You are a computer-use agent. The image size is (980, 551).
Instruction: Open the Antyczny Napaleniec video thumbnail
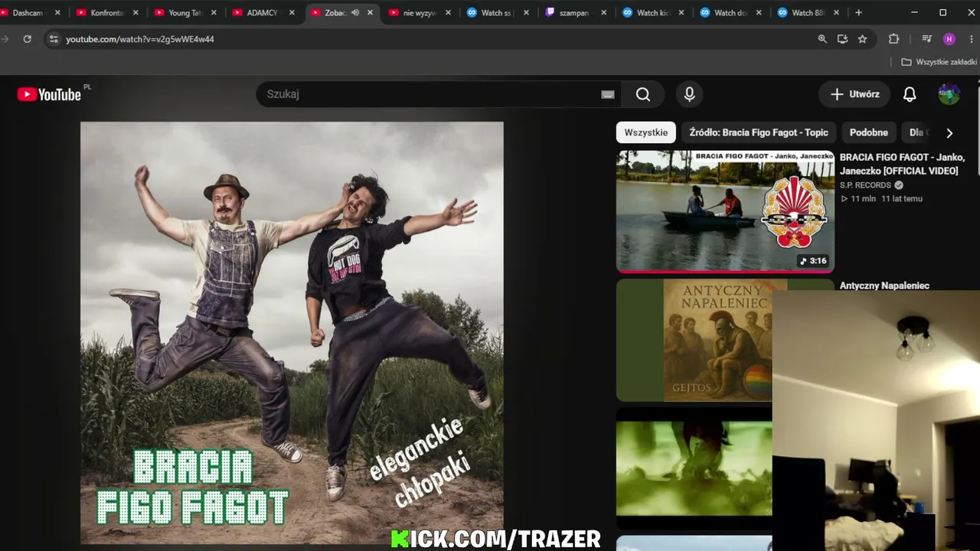(694, 340)
